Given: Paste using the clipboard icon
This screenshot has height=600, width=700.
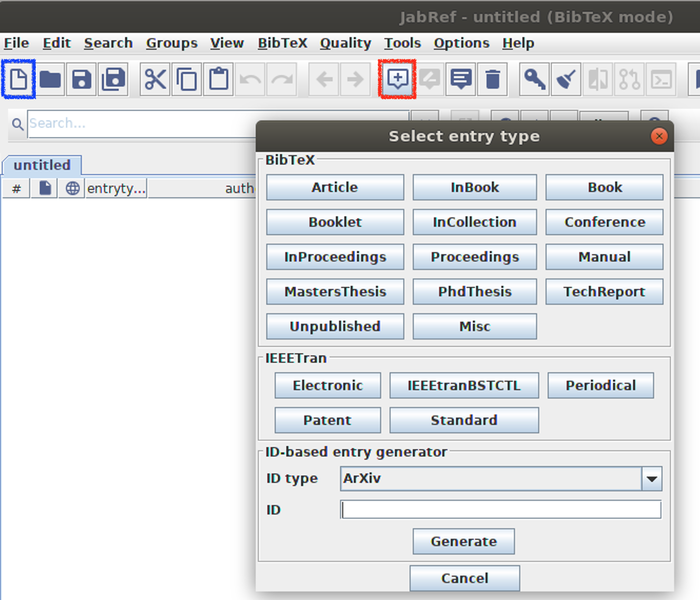Looking at the screenshot, I should point(219,80).
